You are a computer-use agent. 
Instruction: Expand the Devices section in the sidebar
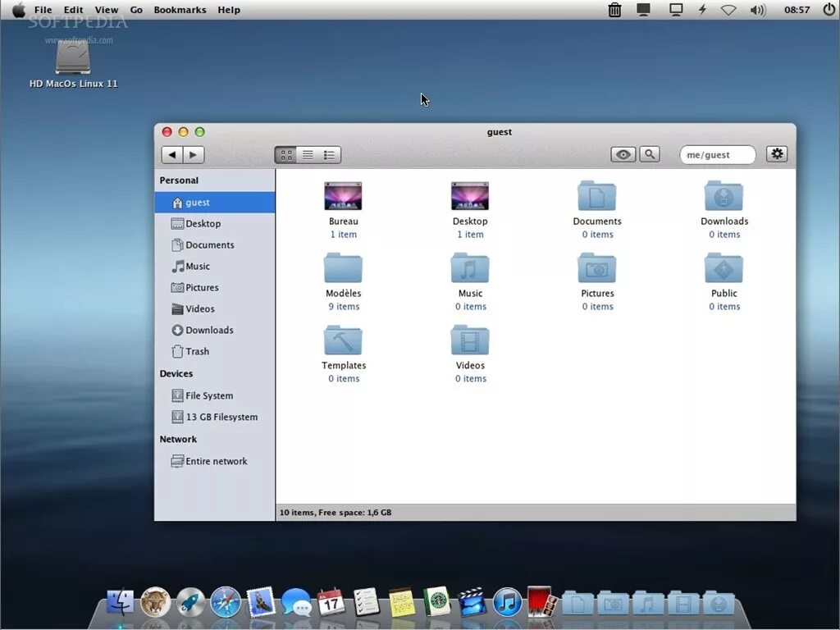[176, 373]
